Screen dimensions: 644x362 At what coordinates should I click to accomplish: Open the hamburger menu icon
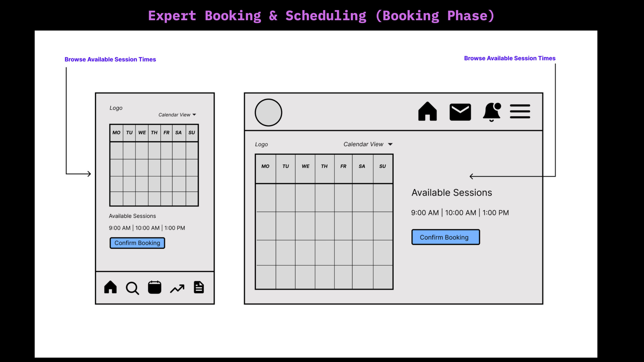[x=520, y=111]
